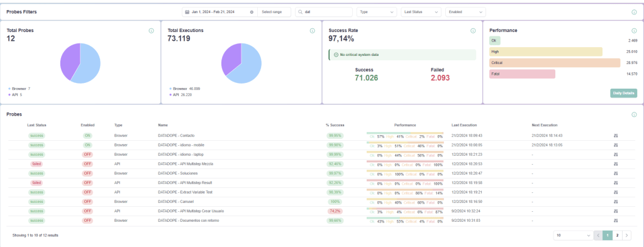644x247 pixels.
Task: Click the Total Probes pie chart
Action: [80, 63]
